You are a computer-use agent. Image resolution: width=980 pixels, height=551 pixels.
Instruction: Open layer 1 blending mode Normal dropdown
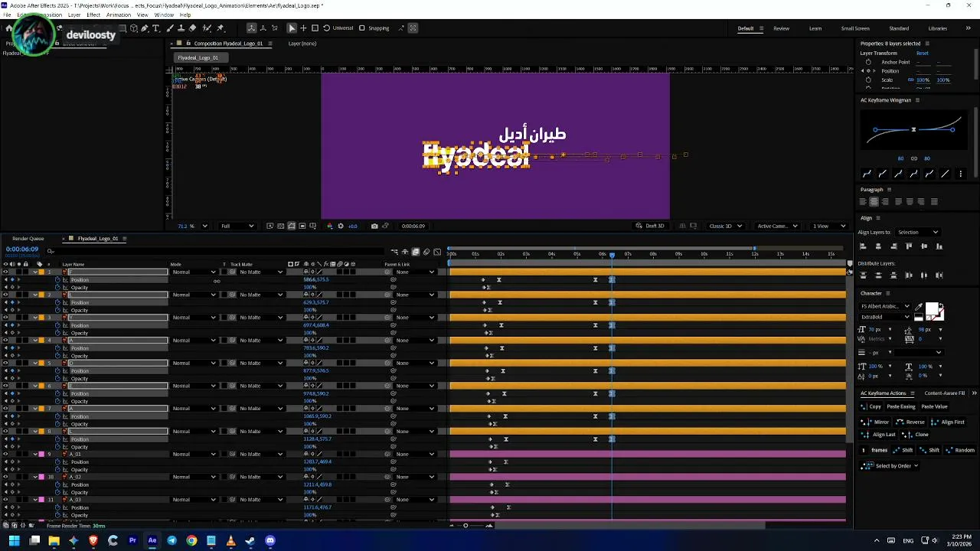(194, 272)
